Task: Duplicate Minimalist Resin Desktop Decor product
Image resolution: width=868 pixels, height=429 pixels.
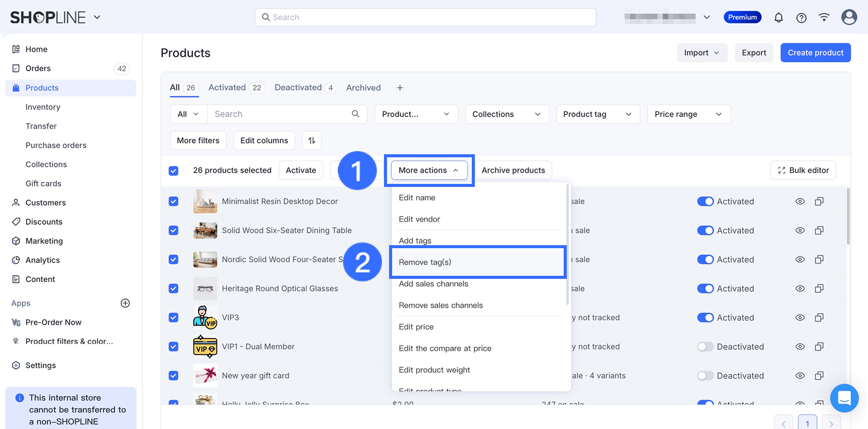Action: click(819, 201)
